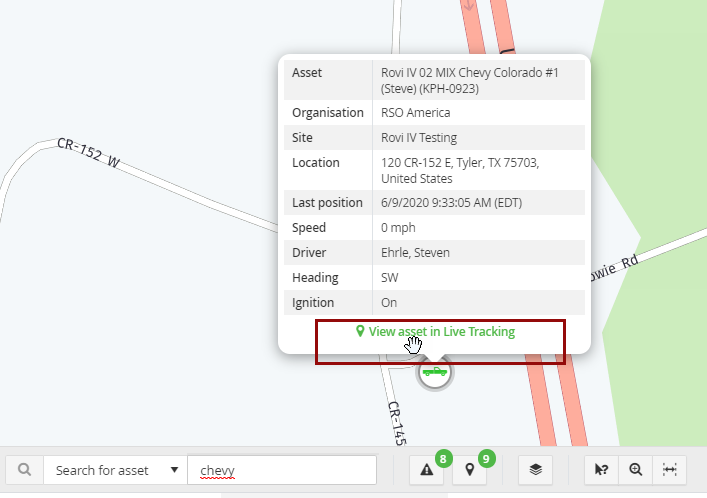Viewport: 707px width, 498px height.
Task: Select the zoom-in magnifier tool
Action: (636, 470)
